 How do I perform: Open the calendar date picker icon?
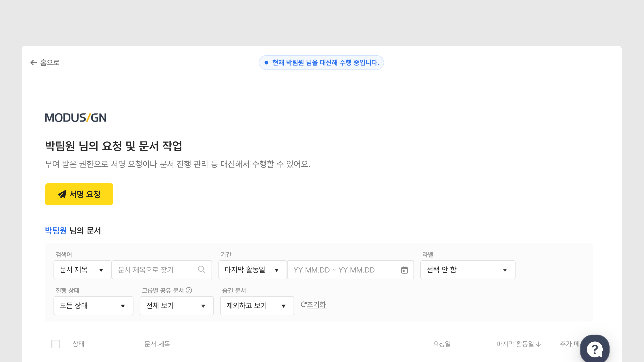pos(404,270)
